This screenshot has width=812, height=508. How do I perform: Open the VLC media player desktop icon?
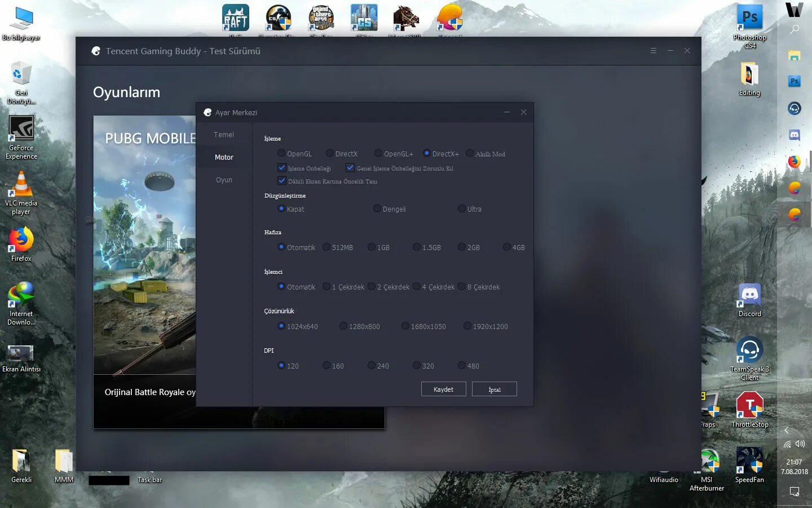click(x=21, y=193)
